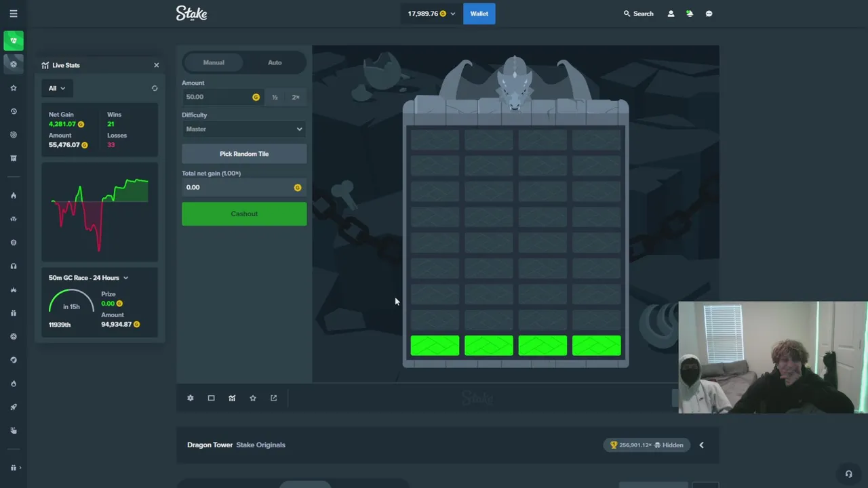Expand the gift promotions icon at sidebar bottom
The height and width of the screenshot is (488, 868).
pos(15,468)
